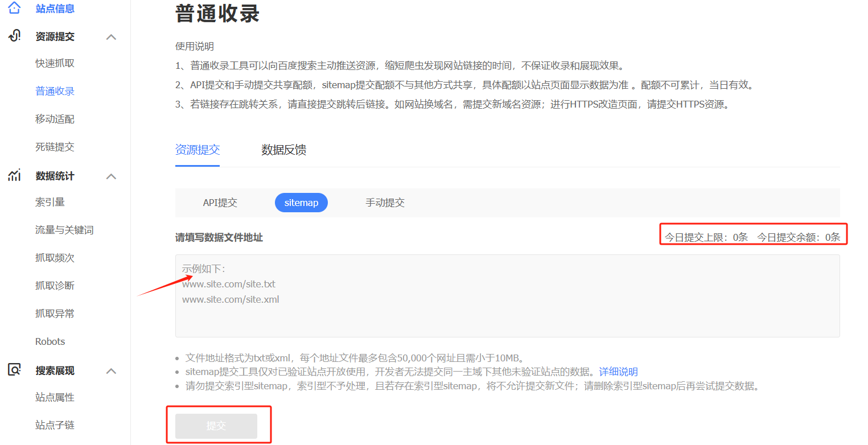This screenshot has height=445, width=868.
Task: Click the 数据统计 chart icon
Action: (15, 176)
